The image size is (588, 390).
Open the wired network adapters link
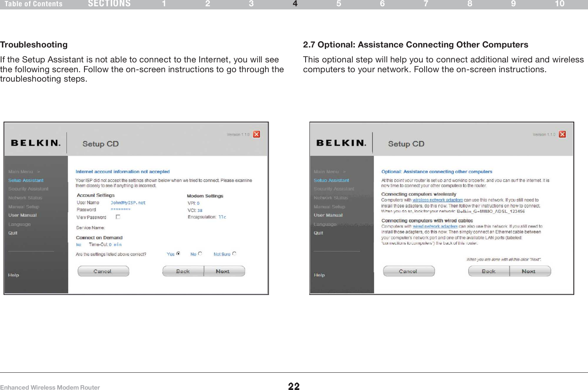(x=435, y=226)
